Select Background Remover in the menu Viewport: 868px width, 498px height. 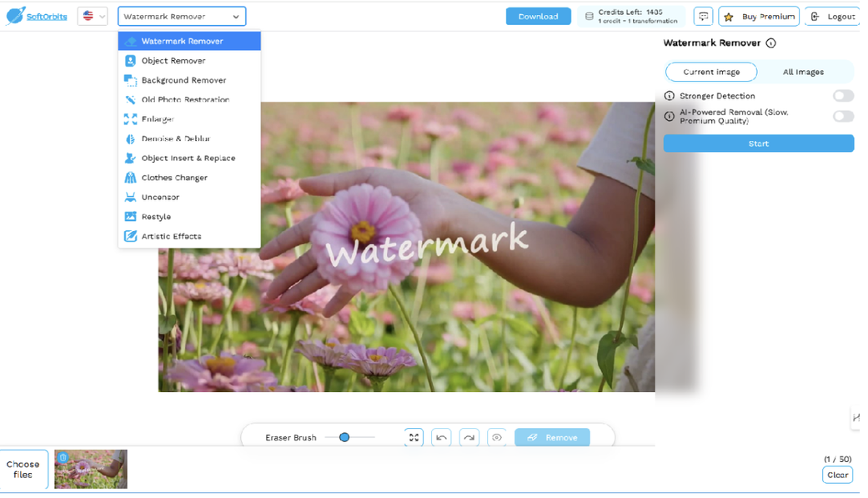[x=183, y=80]
